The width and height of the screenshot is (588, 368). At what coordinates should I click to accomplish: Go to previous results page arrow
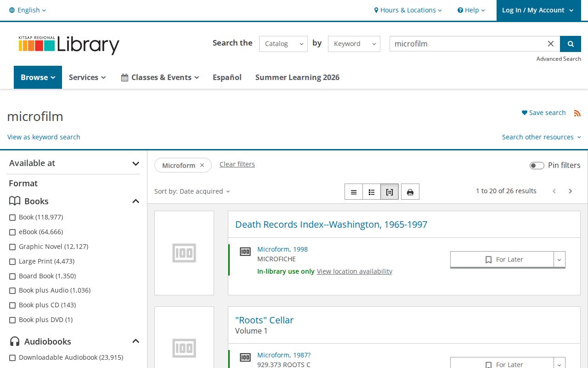pyautogui.click(x=554, y=191)
